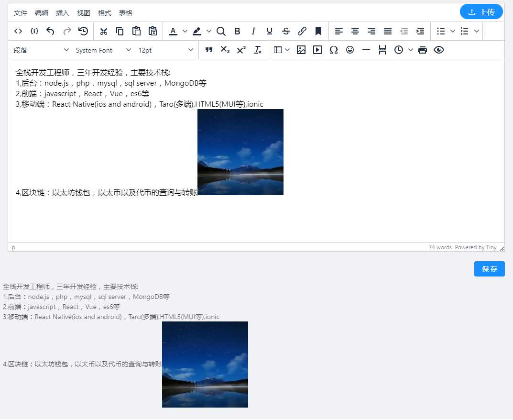Screen dimensions: 513x420
Task: Insert a page break
Action: [382, 50]
